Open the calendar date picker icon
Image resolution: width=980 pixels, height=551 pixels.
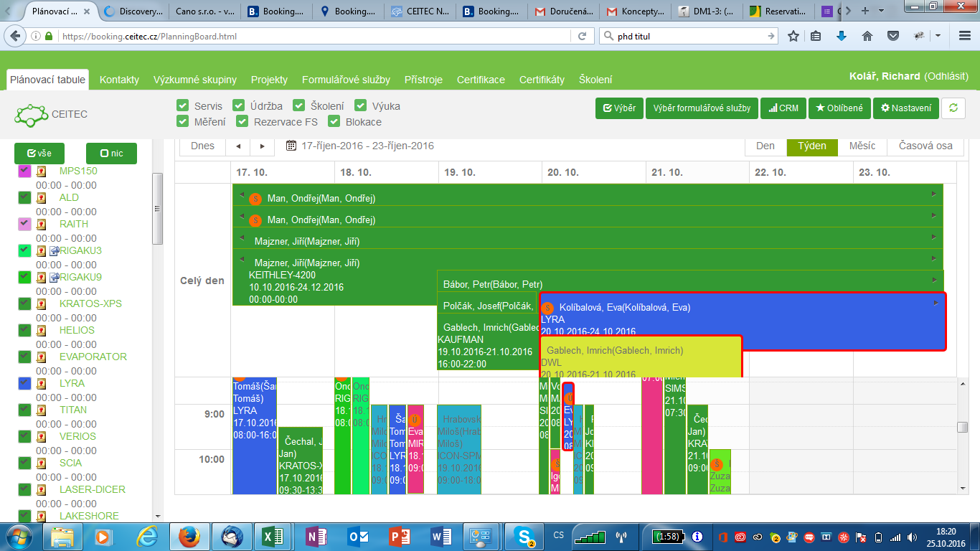[291, 146]
